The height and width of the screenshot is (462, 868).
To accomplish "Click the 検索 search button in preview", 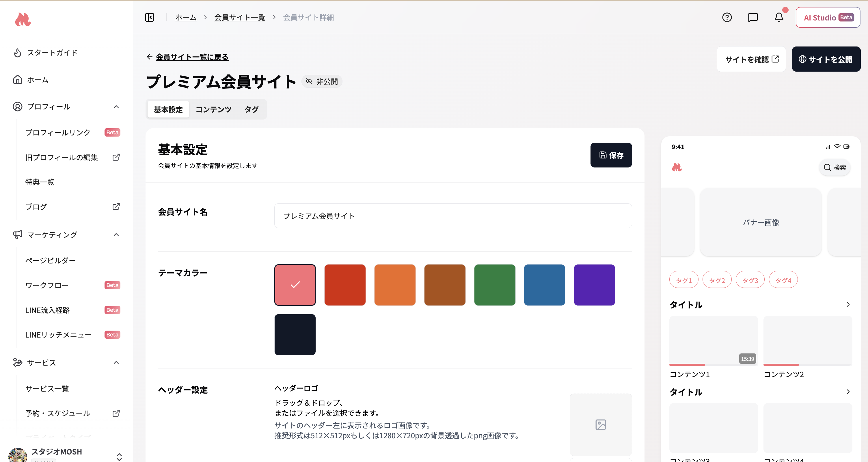I will [835, 167].
